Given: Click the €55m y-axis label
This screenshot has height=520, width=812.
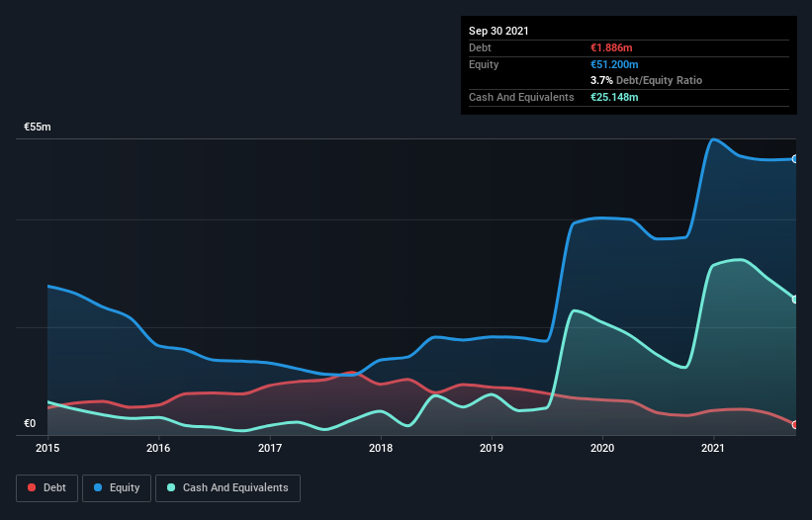Looking at the screenshot, I should coord(38,127).
